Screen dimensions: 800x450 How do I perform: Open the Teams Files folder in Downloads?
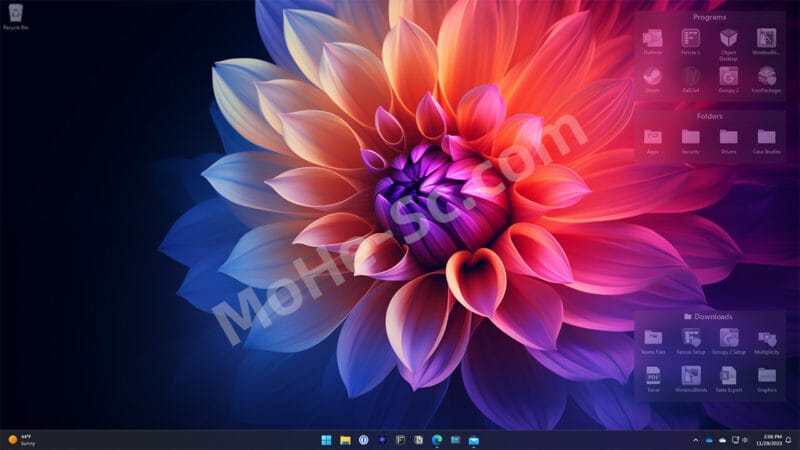click(x=653, y=342)
